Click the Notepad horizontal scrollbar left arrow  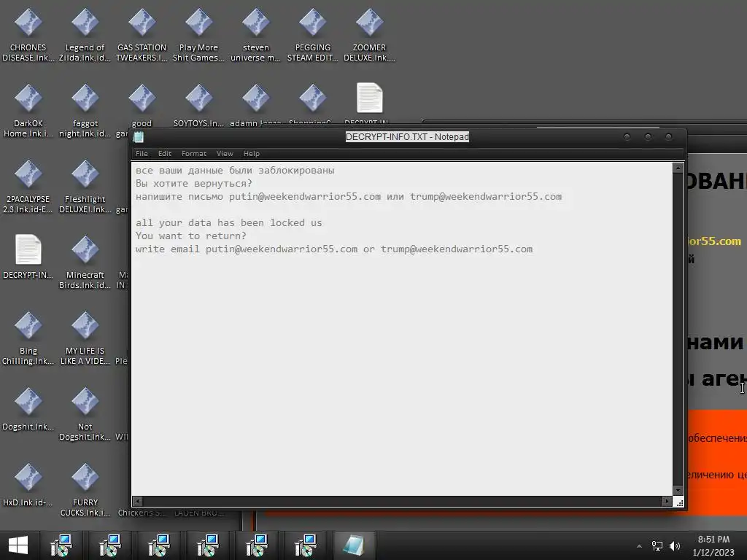coord(138,502)
